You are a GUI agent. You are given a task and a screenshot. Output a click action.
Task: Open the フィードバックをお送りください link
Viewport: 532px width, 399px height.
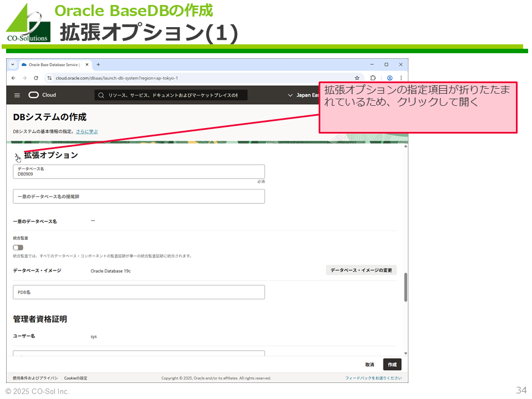click(374, 378)
